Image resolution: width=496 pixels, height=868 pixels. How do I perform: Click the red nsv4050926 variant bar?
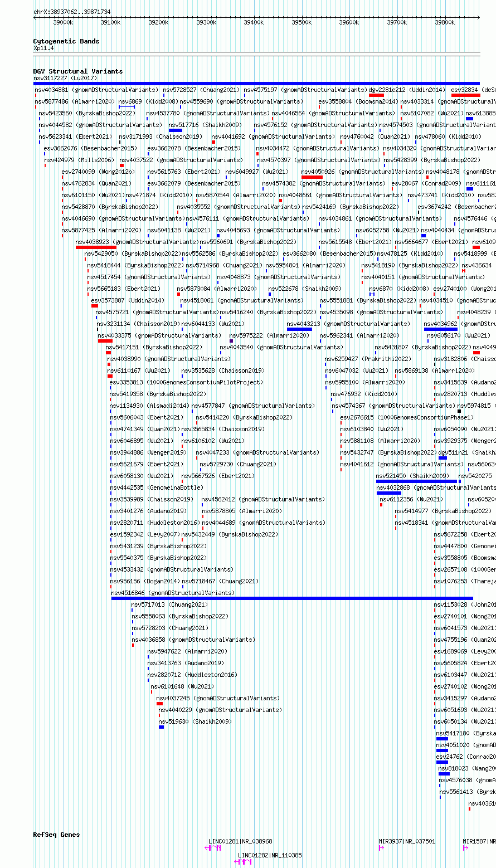point(312,177)
